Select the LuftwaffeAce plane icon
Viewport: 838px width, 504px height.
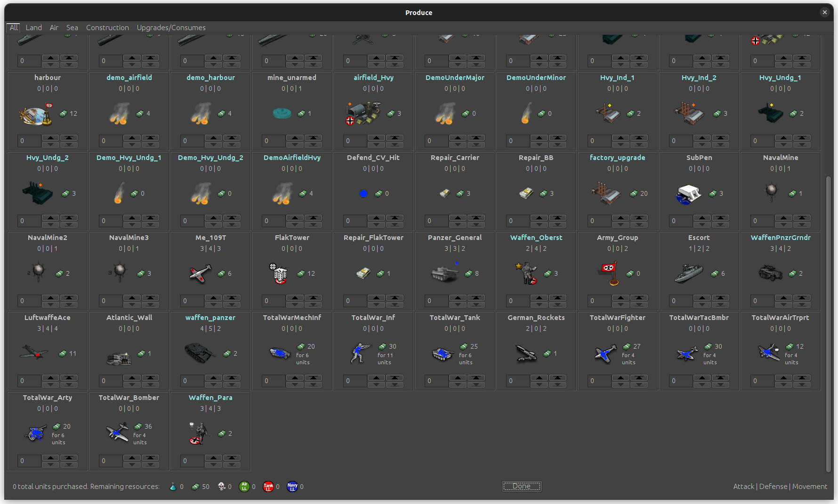pyautogui.click(x=33, y=352)
